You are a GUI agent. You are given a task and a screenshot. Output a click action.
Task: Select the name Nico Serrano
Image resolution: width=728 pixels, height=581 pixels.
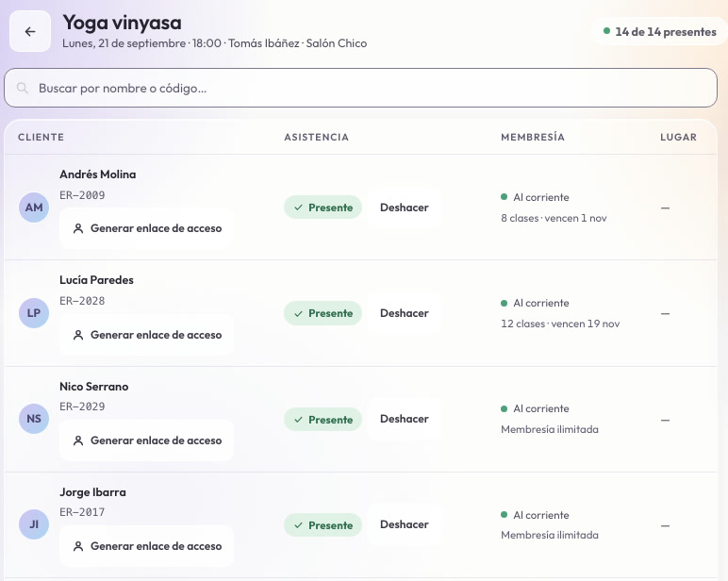pos(93,387)
